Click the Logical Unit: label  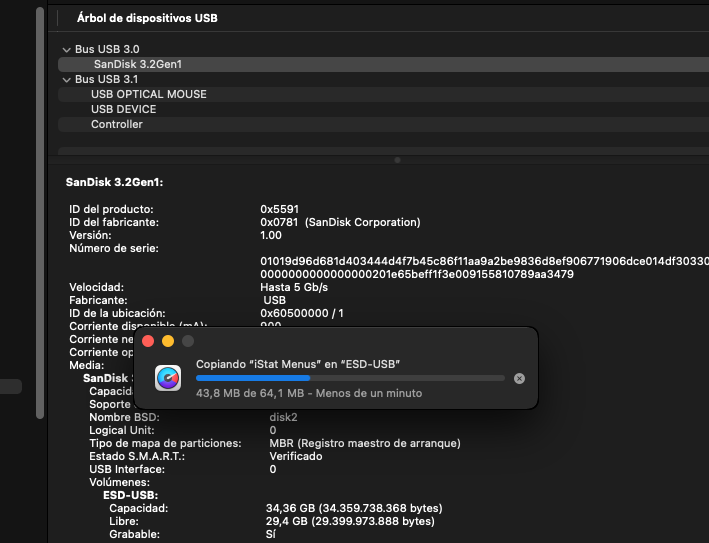coord(122,430)
